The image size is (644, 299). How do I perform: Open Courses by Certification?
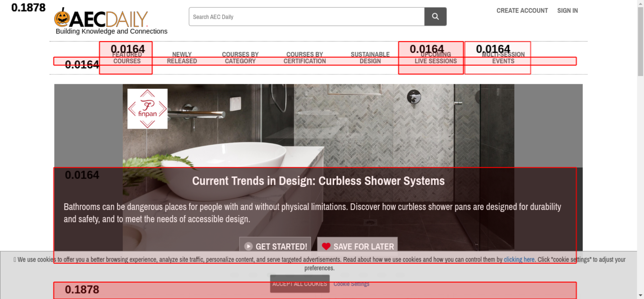pyautogui.click(x=305, y=58)
